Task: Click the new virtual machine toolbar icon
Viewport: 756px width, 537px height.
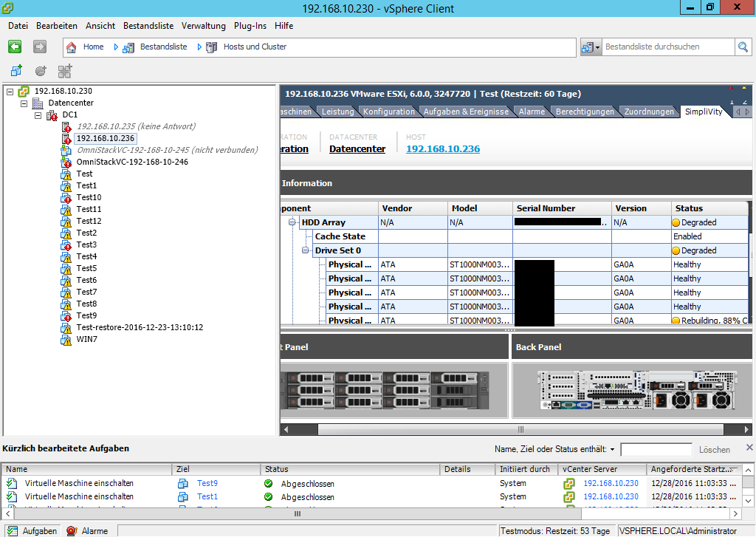Action: [16, 71]
